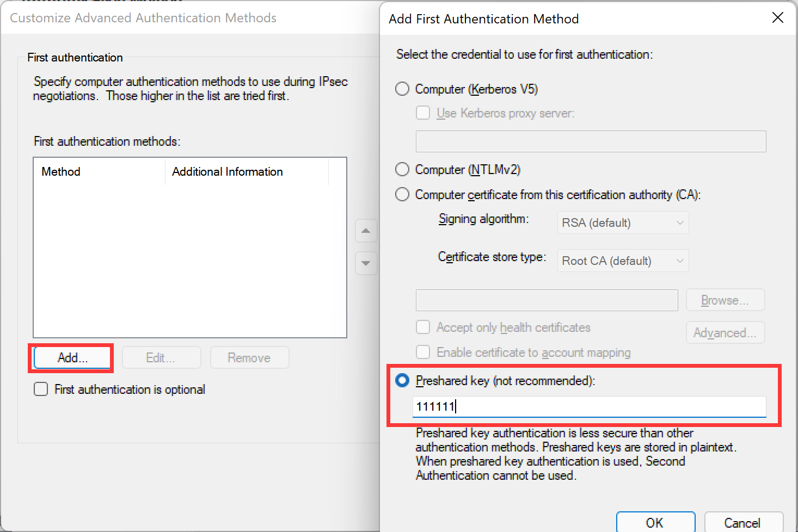
Task: Click into the preshared key text field
Action: (x=589, y=406)
